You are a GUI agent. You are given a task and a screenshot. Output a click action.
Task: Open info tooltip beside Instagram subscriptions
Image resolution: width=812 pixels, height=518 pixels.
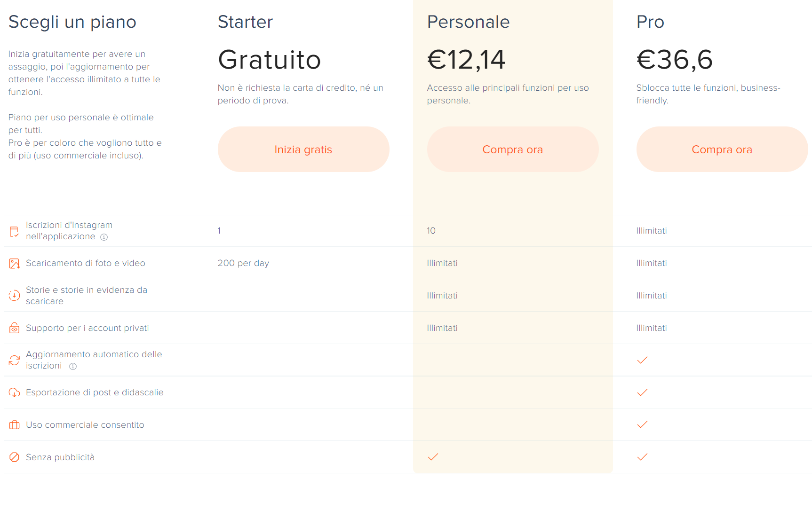[x=104, y=237]
